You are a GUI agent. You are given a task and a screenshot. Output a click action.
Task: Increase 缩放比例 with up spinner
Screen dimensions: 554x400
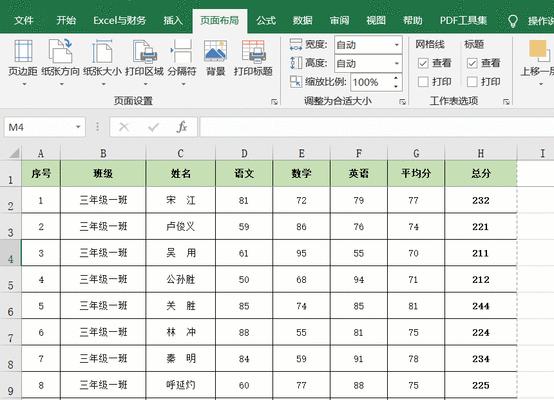pyautogui.click(x=396, y=78)
